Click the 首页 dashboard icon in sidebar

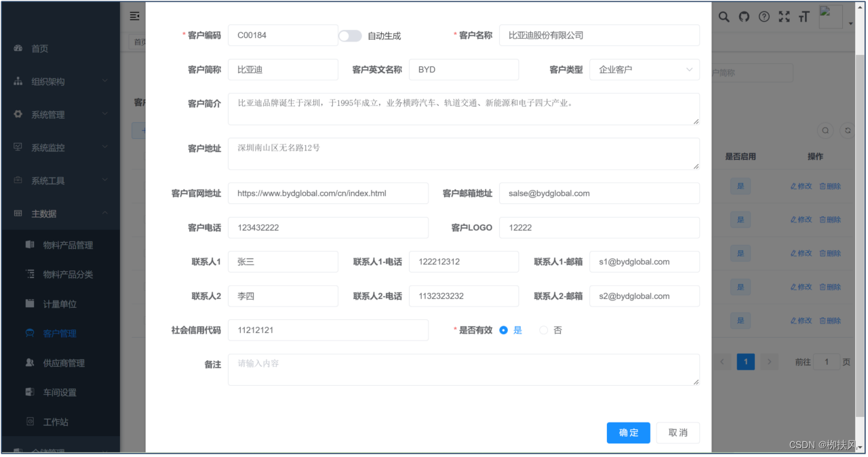(x=18, y=48)
